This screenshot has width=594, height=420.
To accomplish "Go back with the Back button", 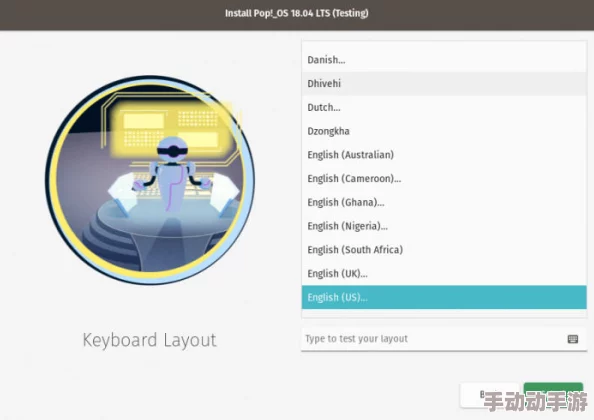I will (x=489, y=395).
